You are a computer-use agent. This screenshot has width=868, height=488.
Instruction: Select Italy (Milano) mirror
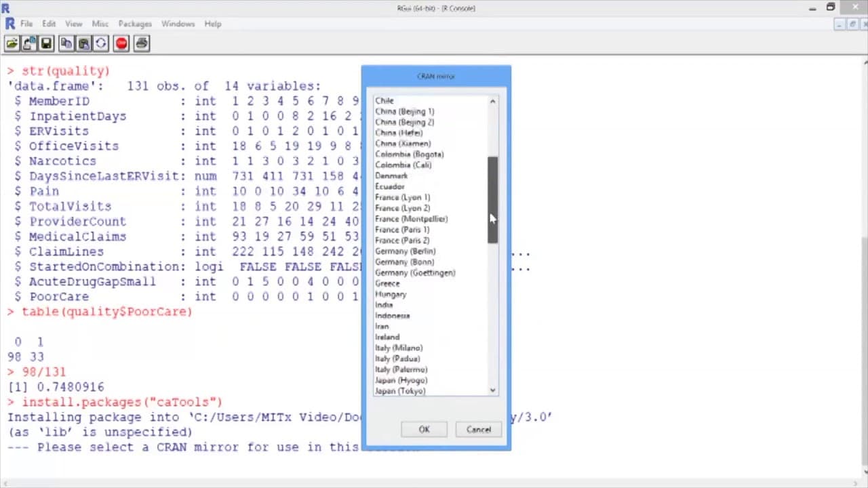click(x=399, y=348)
